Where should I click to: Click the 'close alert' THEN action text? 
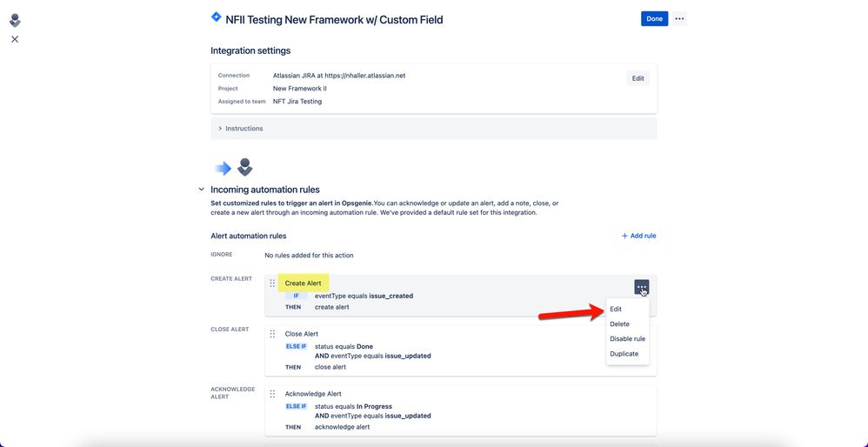(331, 367)
